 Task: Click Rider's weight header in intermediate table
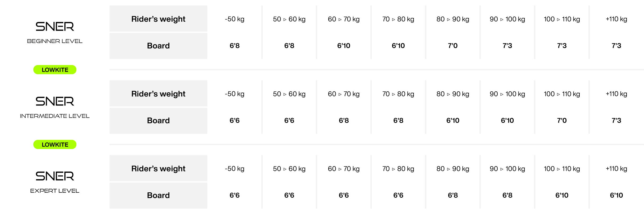point(158,94)
